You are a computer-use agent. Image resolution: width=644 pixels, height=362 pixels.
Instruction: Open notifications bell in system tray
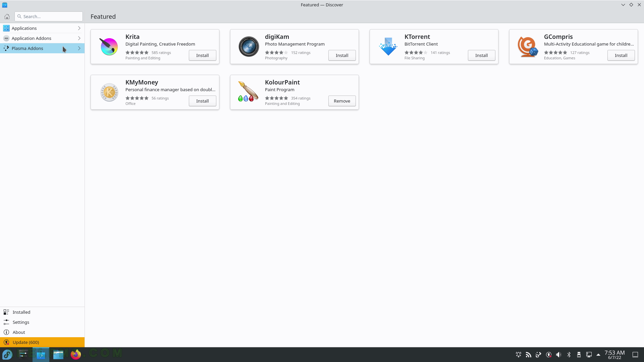click(x=519, y=355)
